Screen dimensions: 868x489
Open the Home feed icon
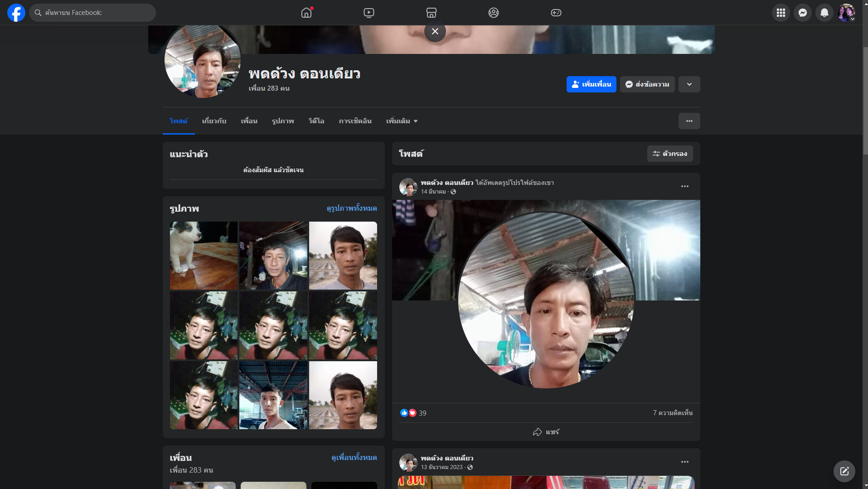tap(307, 13)
